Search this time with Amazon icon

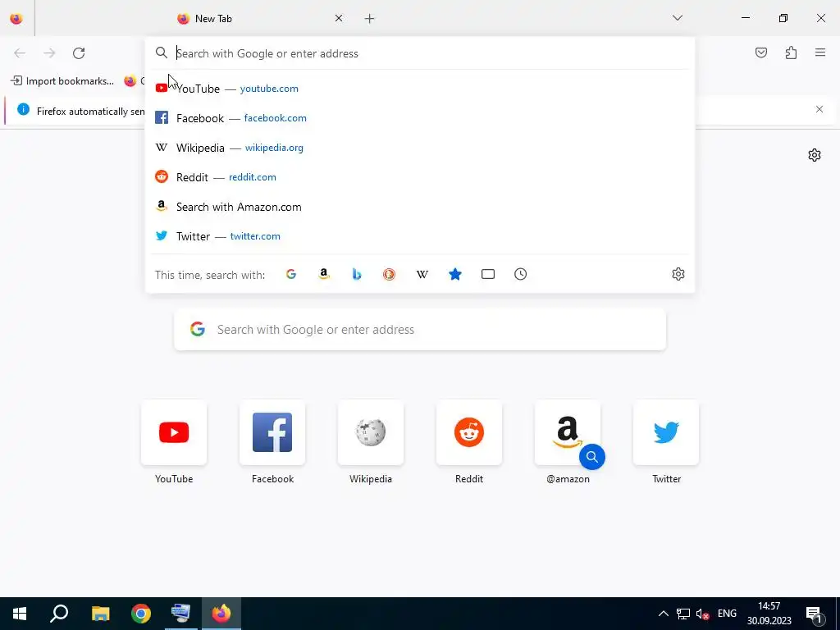click(323, 274)
